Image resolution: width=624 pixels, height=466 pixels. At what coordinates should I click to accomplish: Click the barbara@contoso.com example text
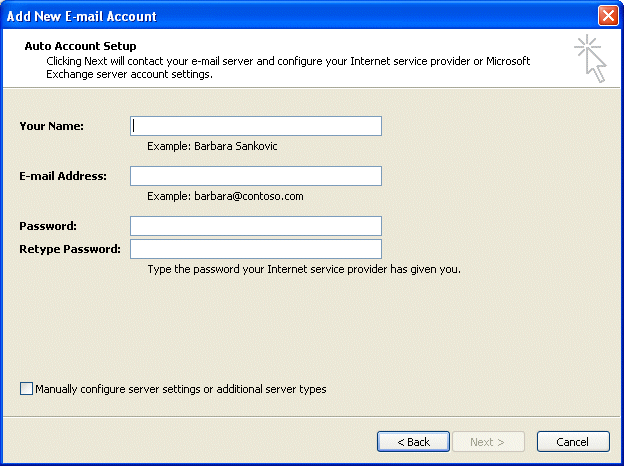[249, 196]
